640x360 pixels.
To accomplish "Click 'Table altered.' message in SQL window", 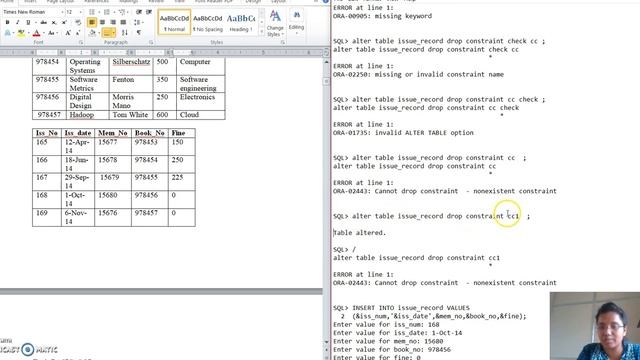I will point(359,233).
